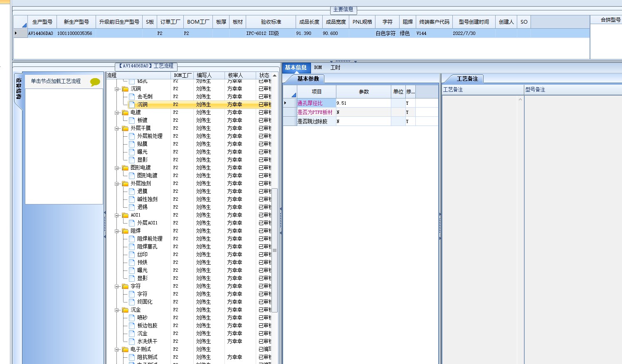Click the 沉铜 folder icon in the tree
This screenshot has height=364, width=622.
125,89
